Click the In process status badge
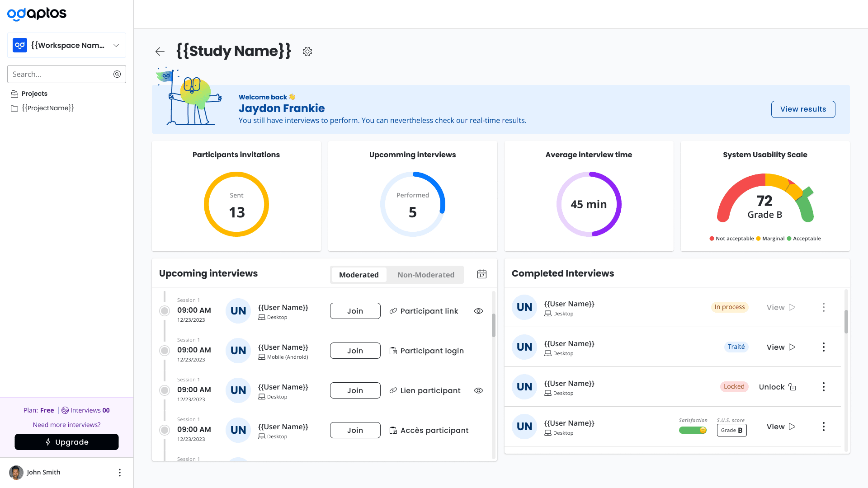 click(x=730, y=307)
